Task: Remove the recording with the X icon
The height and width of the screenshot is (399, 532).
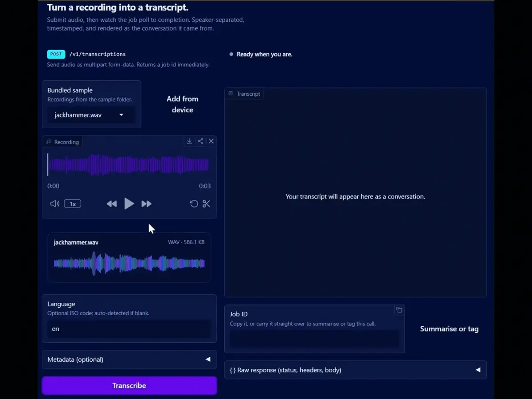Action: pos(211,141)
